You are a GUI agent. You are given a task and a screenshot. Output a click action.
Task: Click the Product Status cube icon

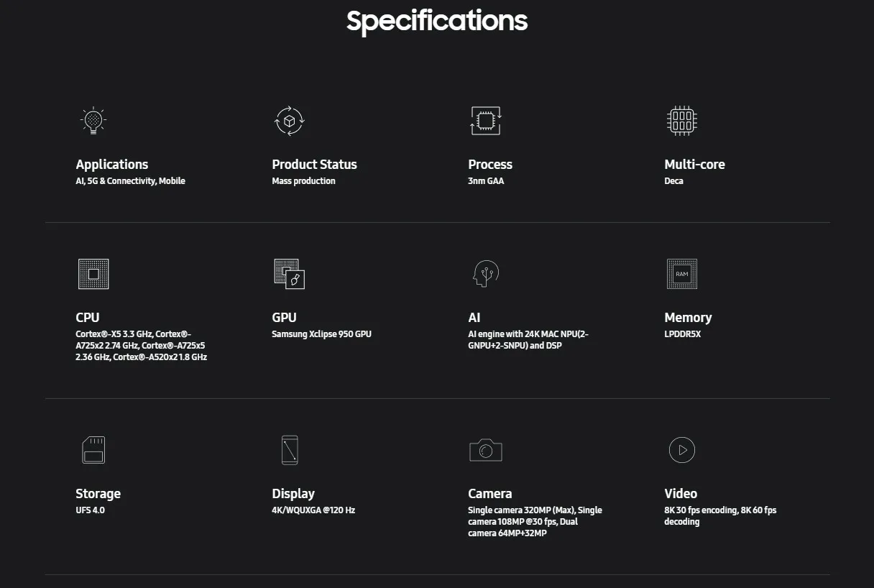click(290, 121)
